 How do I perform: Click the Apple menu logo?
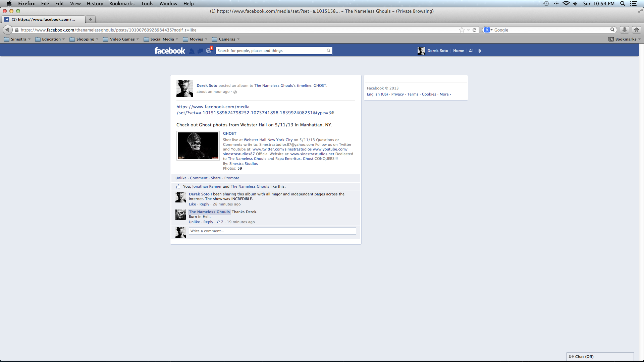[9, 4]
